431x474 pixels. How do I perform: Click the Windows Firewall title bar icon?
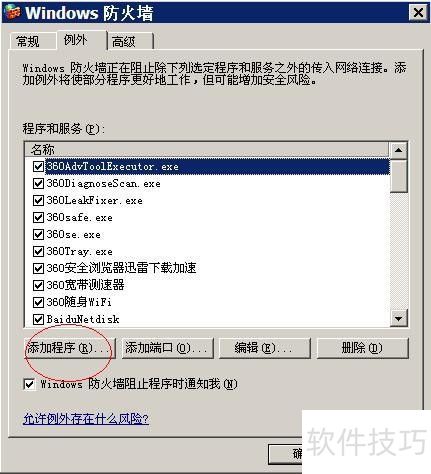(x=13, y=12)
